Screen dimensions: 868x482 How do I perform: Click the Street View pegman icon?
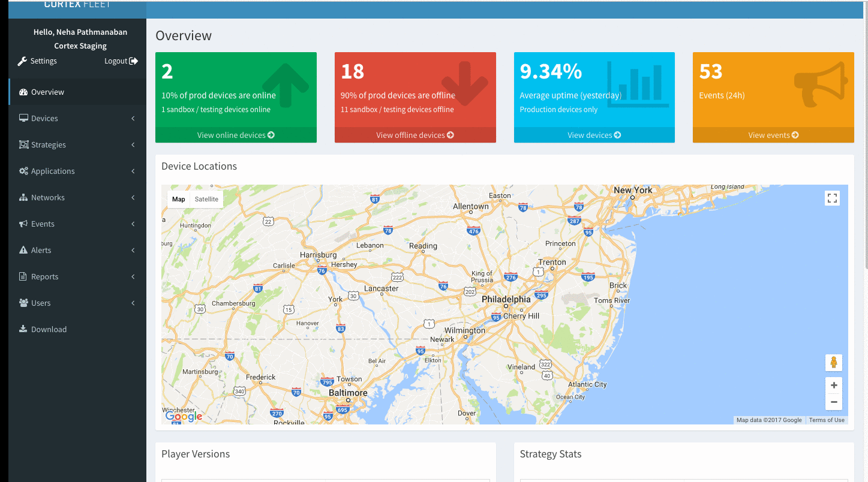(834, 363)
